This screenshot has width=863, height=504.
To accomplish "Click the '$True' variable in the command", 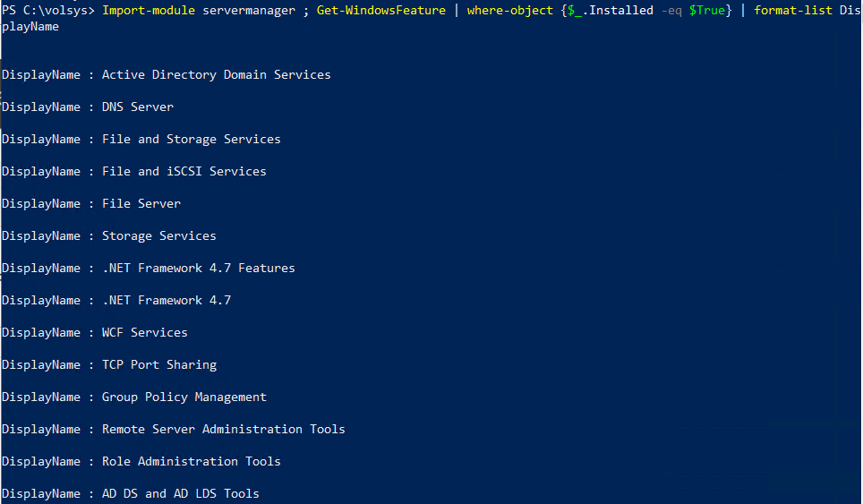I will coord(706,11).
